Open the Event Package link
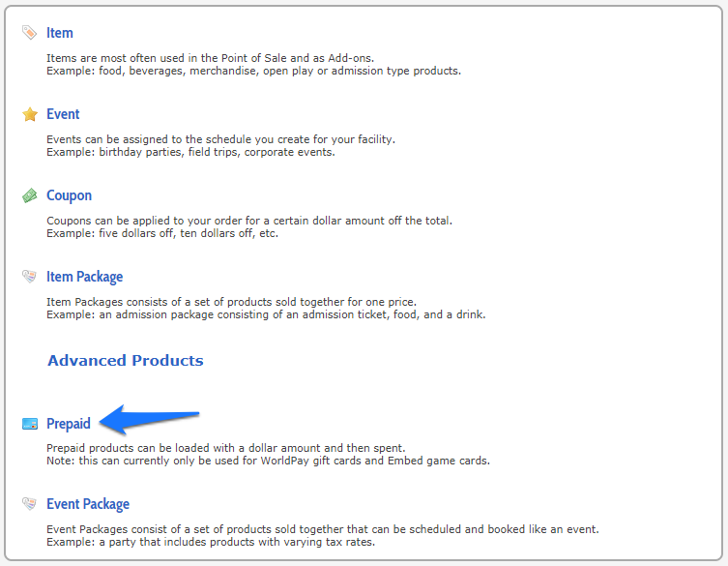The height and width of the screenshot is (566, 728). coord(88,504)
